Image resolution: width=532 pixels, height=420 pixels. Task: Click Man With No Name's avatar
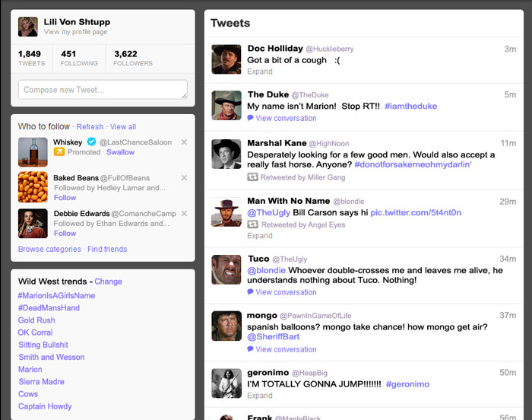[226, 212]
